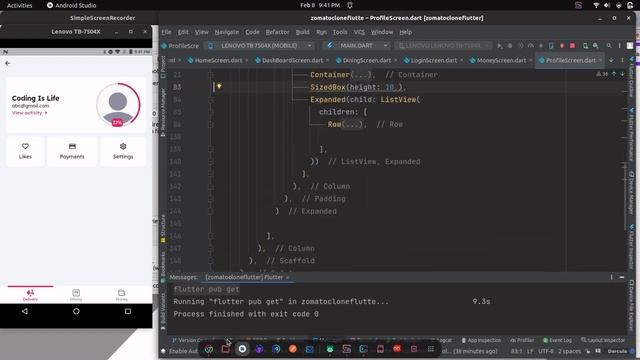Collapse the Expanded ListView fold marker at line 84
This screenshot has height=360, width=640.
[211, 99]
